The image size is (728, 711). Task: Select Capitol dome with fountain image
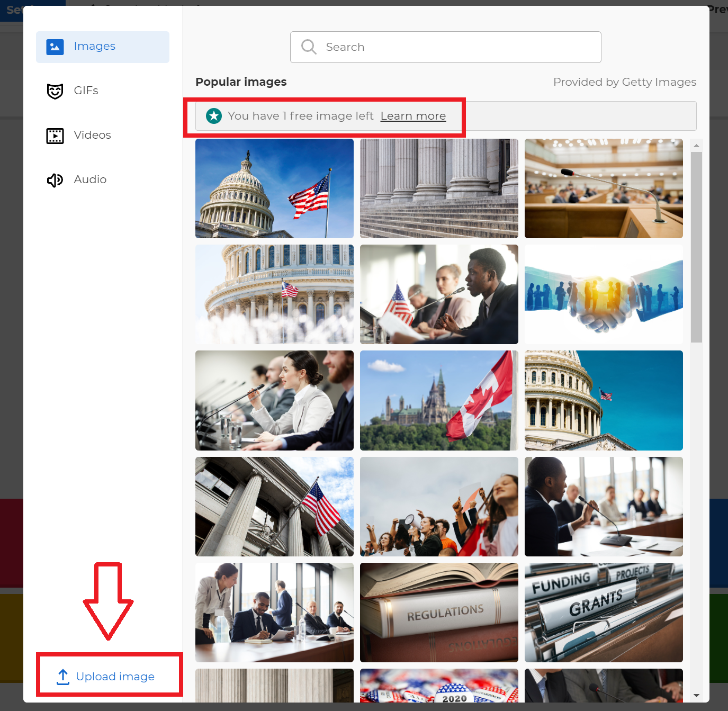tap(274, 294)
